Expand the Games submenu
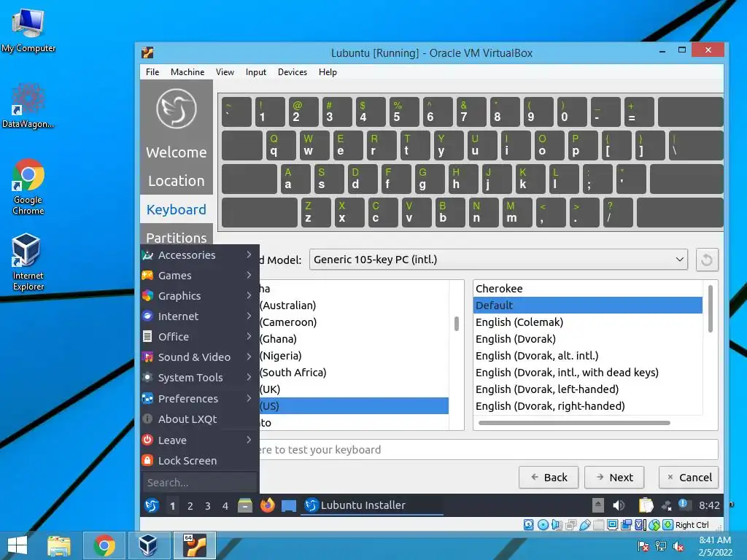This screenshot has width=747, height=560. (x=200, y=276)
